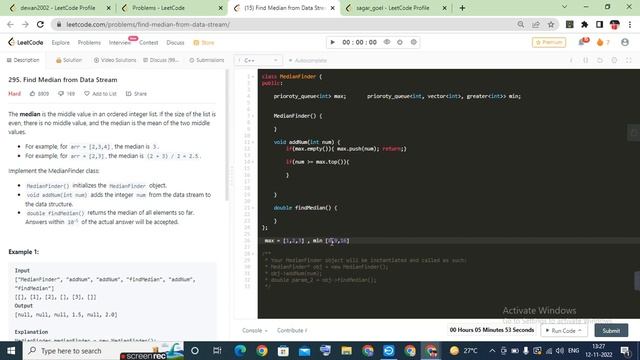Viewport: 640px width, 360px height.
Task: Open Microsoft Edge from taskbar
Action: click(x=240, y=351)
